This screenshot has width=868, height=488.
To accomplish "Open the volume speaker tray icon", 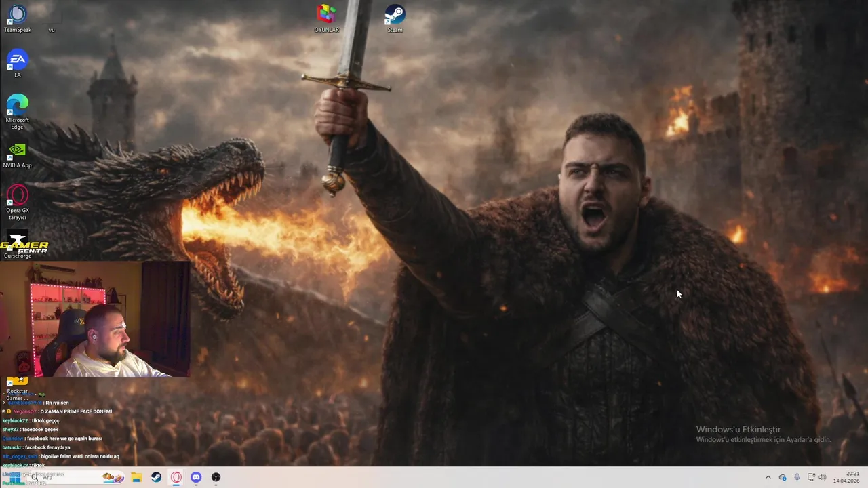I will [823, 477].
